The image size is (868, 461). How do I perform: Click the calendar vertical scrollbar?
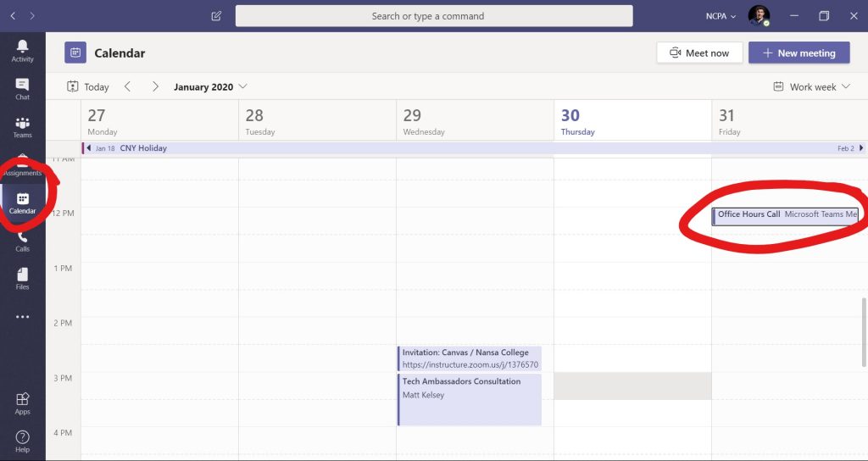point(863,332)
